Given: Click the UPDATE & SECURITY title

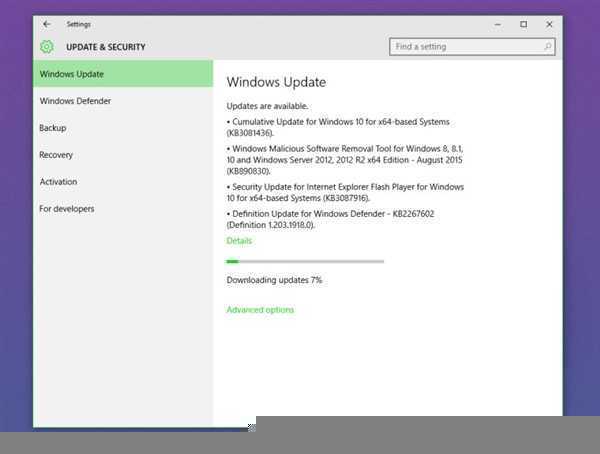Looking at the screenshot, I should tap(106, 47).
